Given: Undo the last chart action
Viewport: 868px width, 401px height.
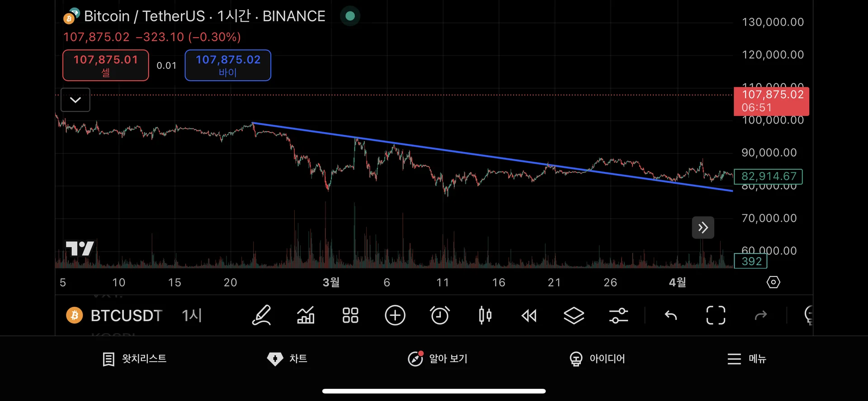Looking at the screenshot, I should tap(671, 315).
